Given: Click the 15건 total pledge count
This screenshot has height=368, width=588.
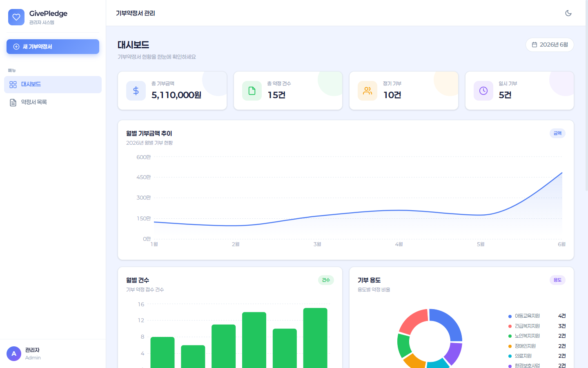Looking at the screenshot, I should (276, 95).
